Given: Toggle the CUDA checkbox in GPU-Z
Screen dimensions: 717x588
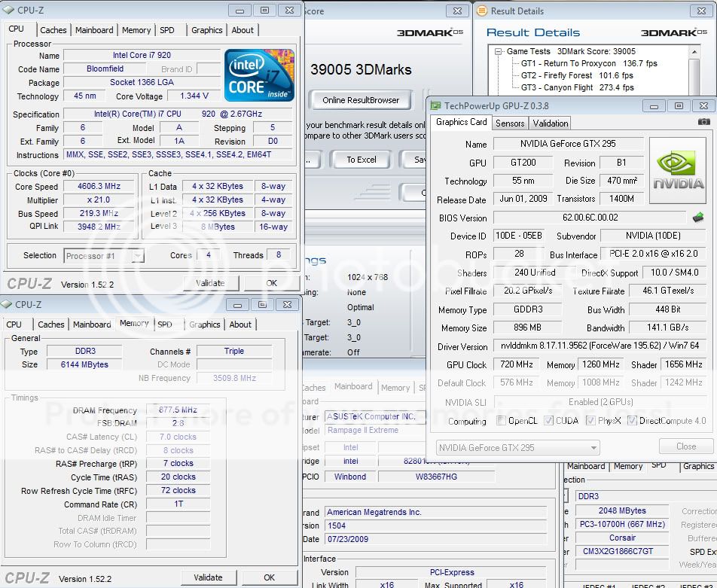Looking at the screenshot, I should click(x=548, y=420).
